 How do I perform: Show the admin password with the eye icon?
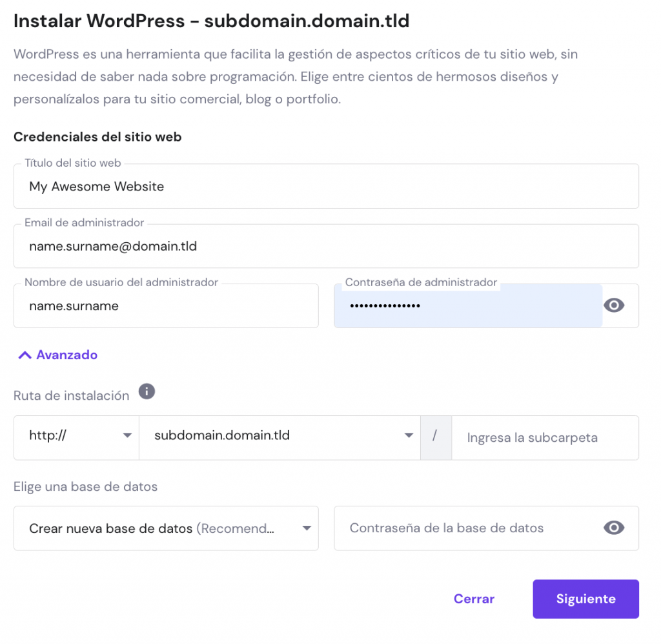(614, 305)
